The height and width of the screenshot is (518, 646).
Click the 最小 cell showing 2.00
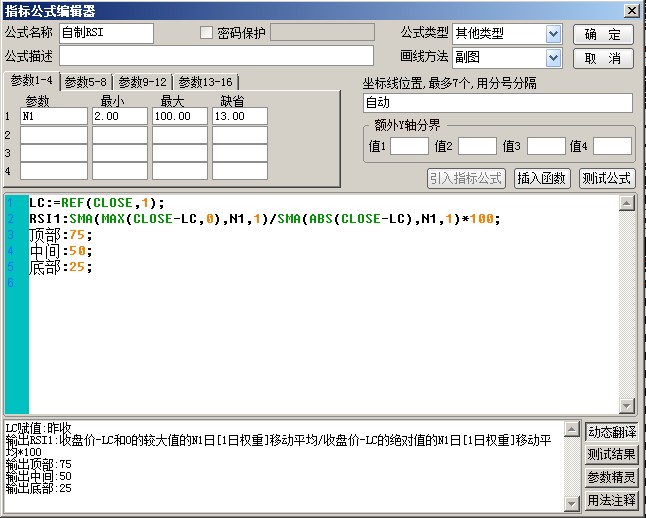coord(119,116)
